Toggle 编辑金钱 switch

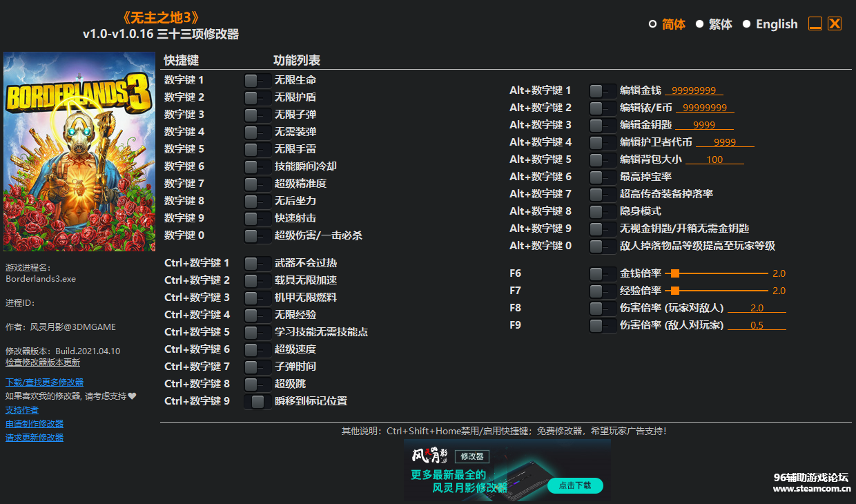point(602,90)
